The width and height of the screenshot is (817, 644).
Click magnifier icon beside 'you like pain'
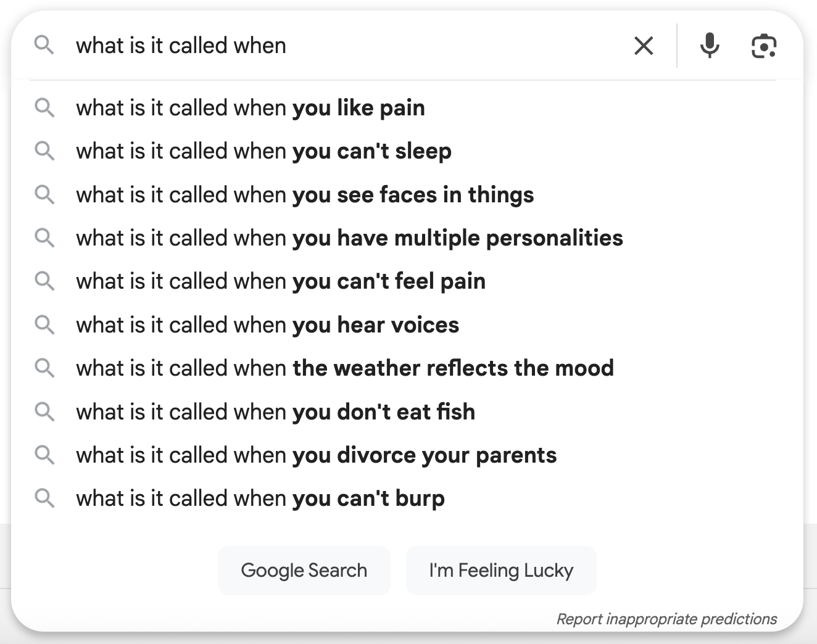[x=44, y=108]
